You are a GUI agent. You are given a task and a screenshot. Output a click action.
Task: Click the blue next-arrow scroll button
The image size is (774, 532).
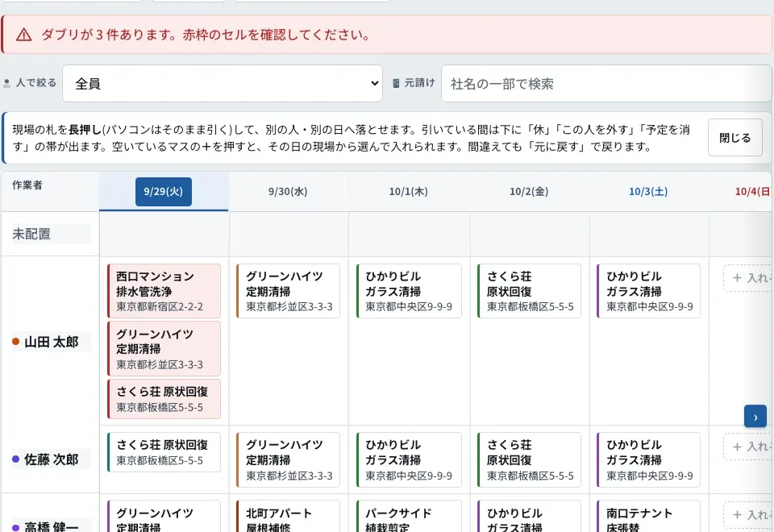pos(755,417)
